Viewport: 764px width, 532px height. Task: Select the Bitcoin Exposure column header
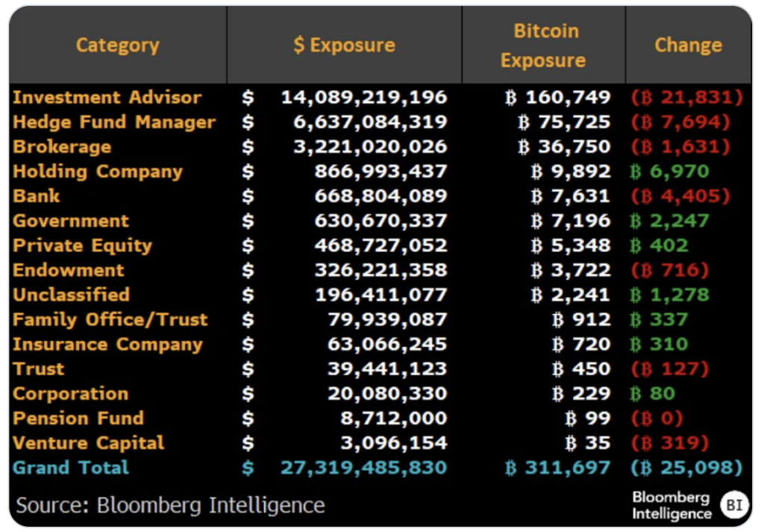(544, 46)
